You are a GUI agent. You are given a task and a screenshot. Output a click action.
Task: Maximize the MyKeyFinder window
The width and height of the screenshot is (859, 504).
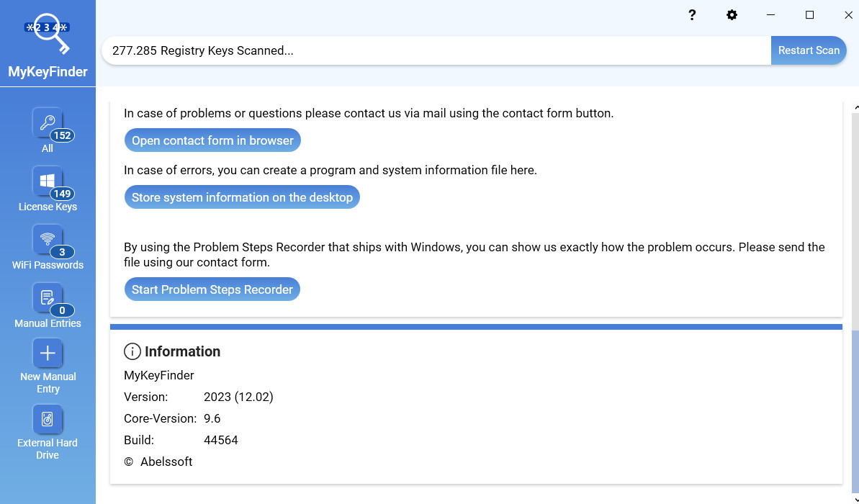810,15
